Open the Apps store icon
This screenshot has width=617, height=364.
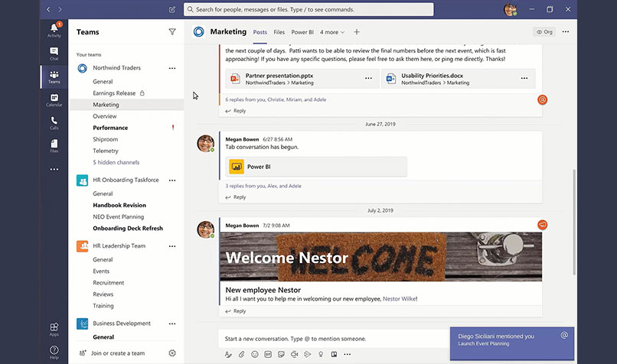(54, 329)
